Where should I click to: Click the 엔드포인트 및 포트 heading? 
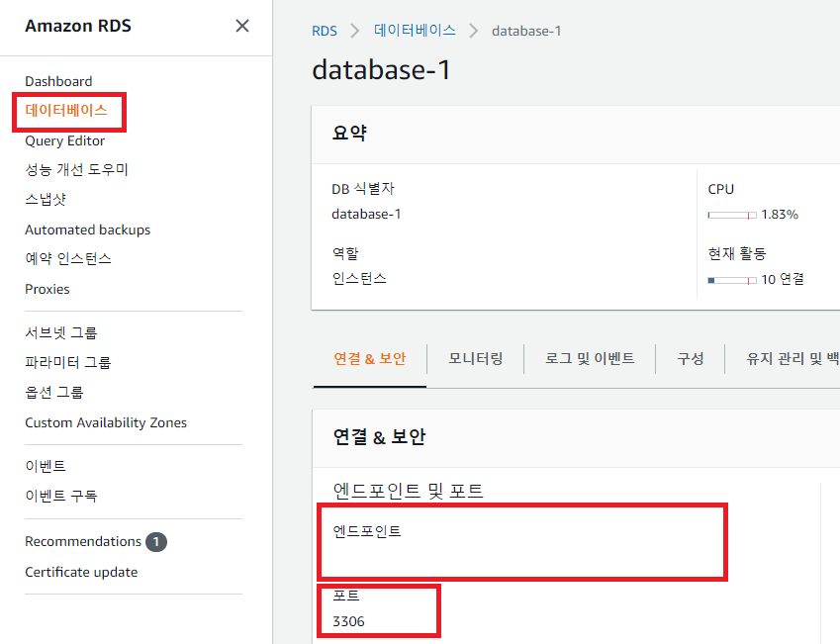409,491
